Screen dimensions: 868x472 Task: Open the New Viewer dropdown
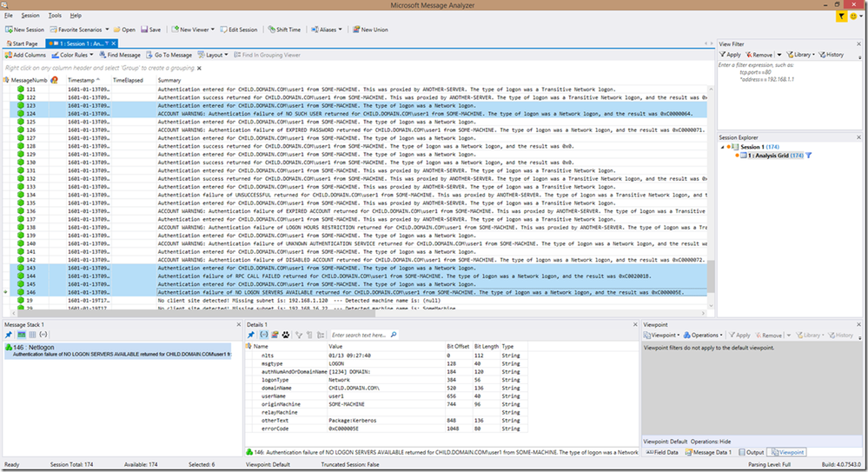click(193, 30)
